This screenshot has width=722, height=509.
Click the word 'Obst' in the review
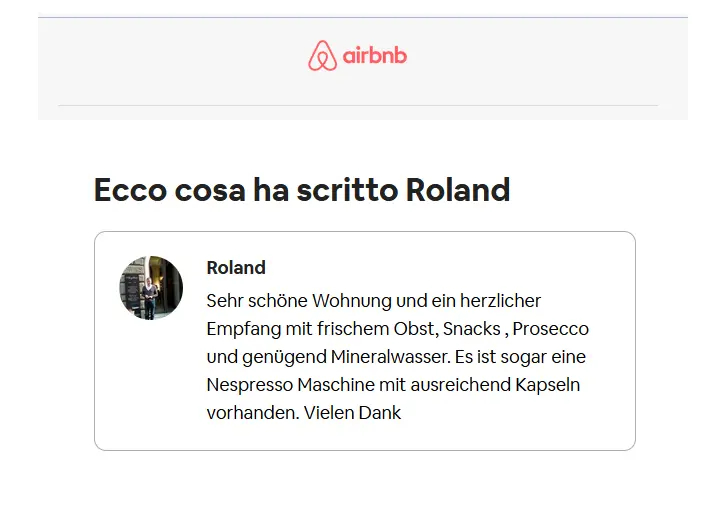pyautogui.click(x=415, y=329)
